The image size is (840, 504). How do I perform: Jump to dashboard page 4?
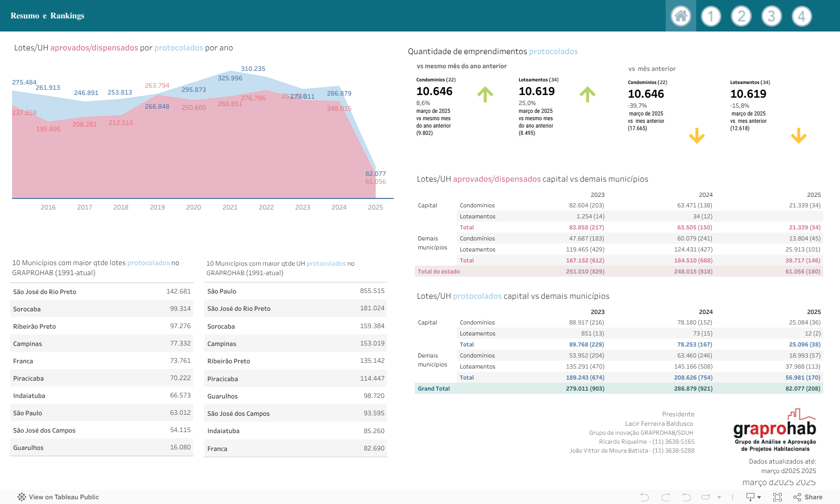pyautogui.click(x=802, y=16)
